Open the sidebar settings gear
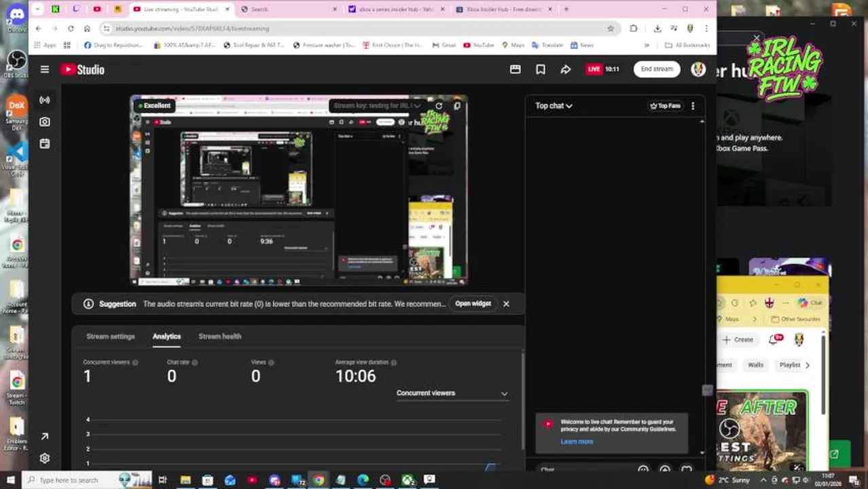Image resolution: width=868 pixels, height=489 pixels. point(45,458)
